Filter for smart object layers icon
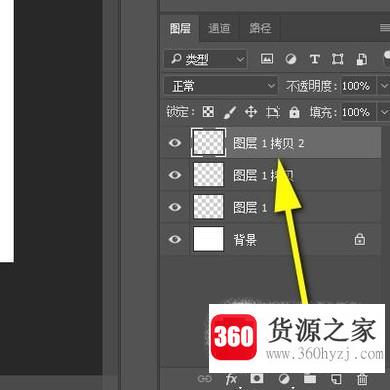This screenshot has height=390, width=390. point(362,59)
